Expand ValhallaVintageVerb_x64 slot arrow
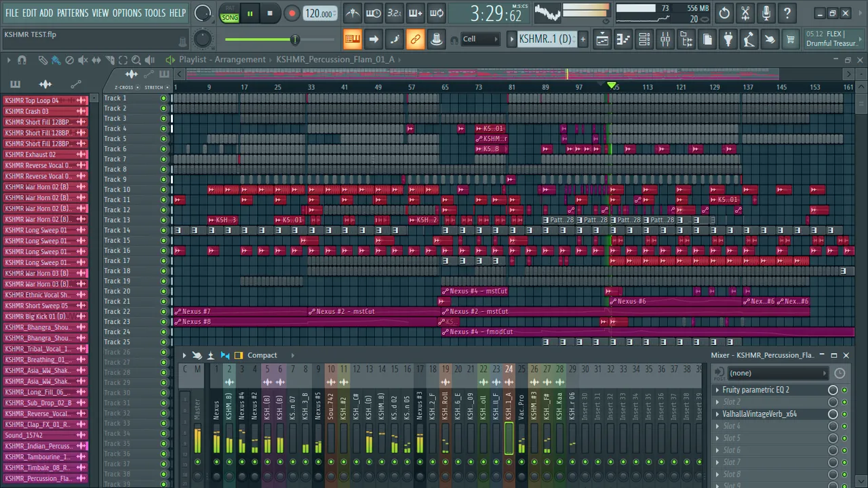The image size is (868, 488). click(x=717, y=414)
